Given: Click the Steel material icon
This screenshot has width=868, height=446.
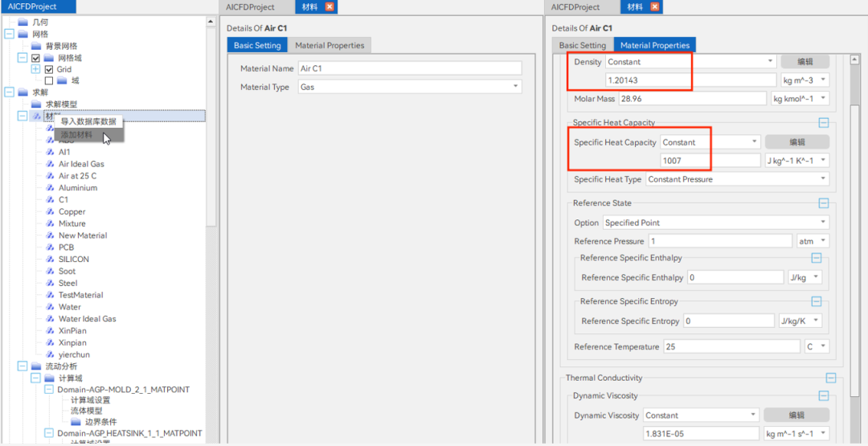Looking at the screenshot, I should click(x=50, y=283).
